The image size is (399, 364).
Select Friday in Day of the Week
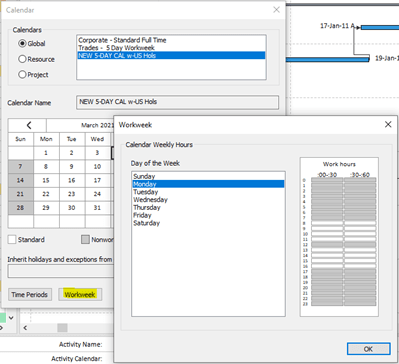point(208,215)
